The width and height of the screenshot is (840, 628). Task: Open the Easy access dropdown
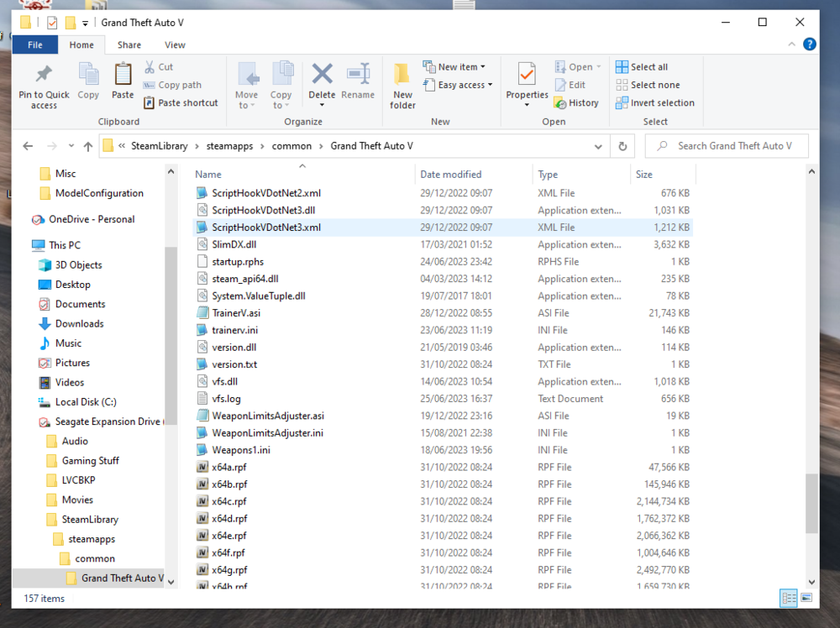tap(491, 84)
